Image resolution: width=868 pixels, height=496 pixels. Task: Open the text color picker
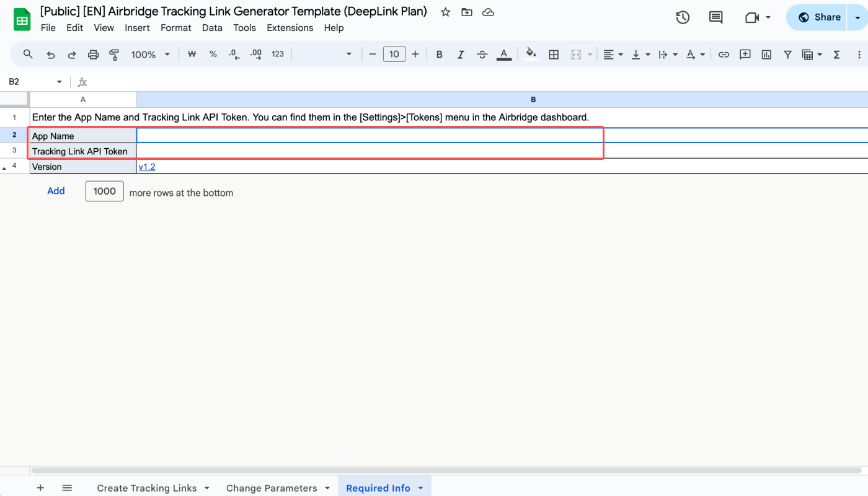coord(504,55)
